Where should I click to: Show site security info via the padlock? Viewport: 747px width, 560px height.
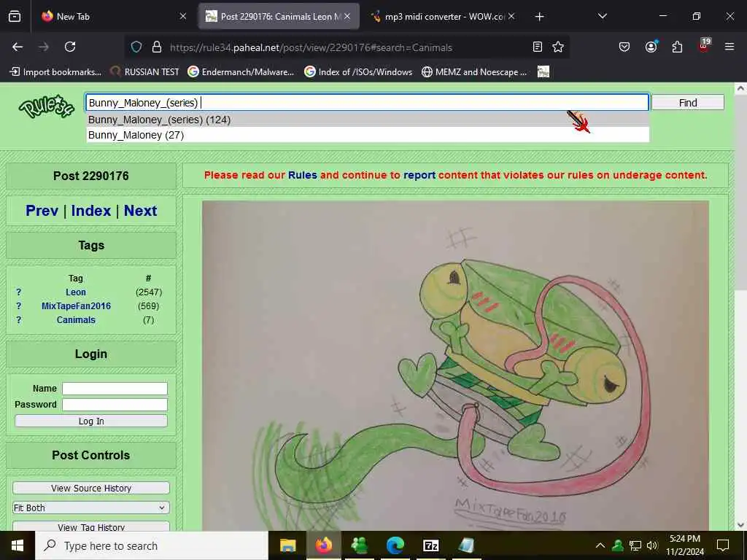point(157,47)
